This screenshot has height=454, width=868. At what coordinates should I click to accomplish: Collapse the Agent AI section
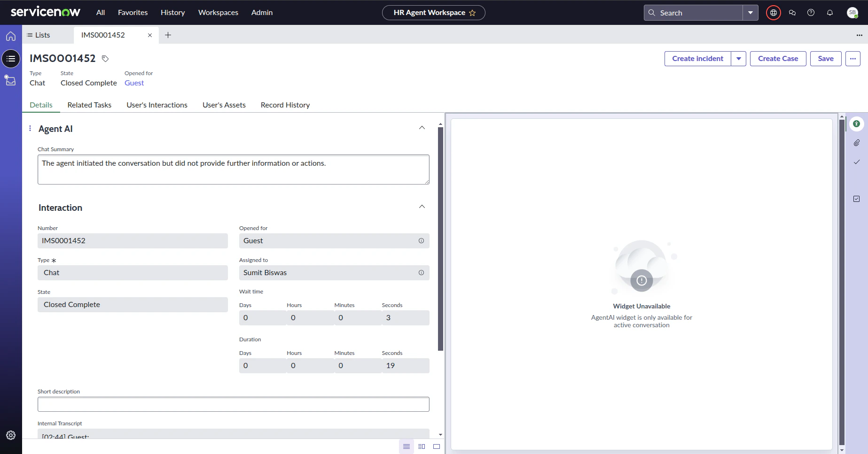pos(422,128)
